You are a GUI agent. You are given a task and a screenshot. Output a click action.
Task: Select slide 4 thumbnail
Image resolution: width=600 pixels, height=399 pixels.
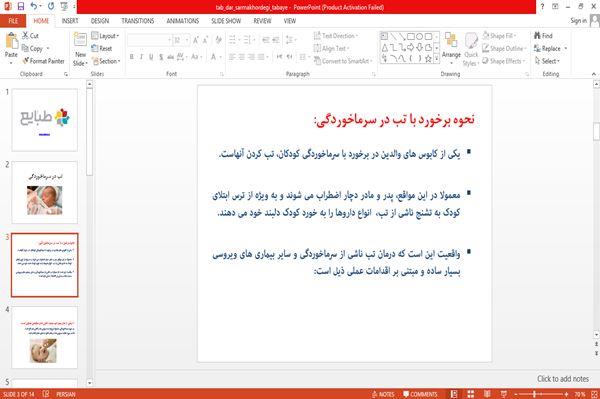44,337
